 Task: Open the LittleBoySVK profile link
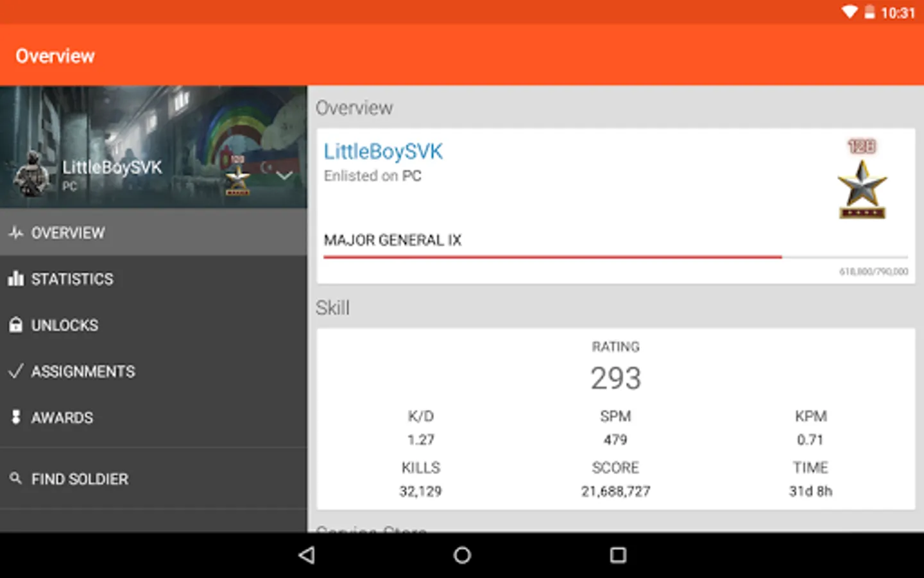383,152
